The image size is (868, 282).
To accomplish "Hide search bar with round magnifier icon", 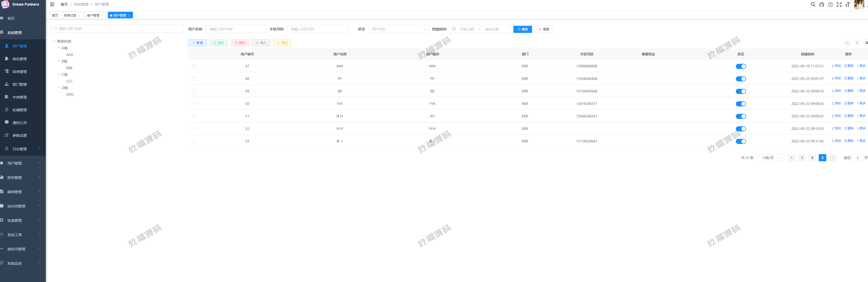I will pos(847,43).
